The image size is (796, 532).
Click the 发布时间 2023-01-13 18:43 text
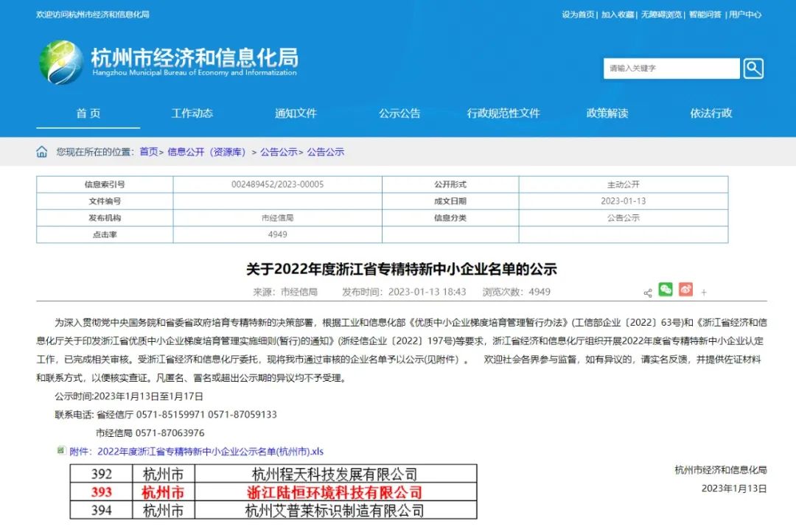(x=404, y=292)
